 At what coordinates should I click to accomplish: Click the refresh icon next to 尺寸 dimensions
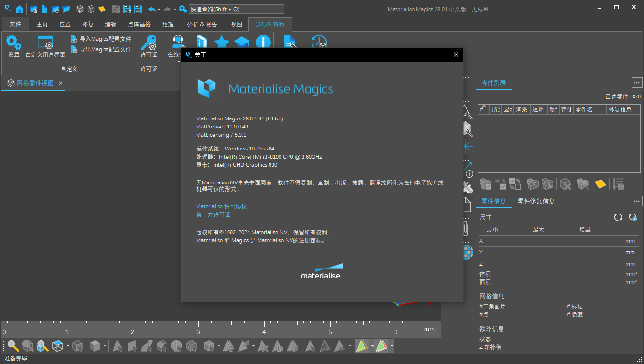618,217
